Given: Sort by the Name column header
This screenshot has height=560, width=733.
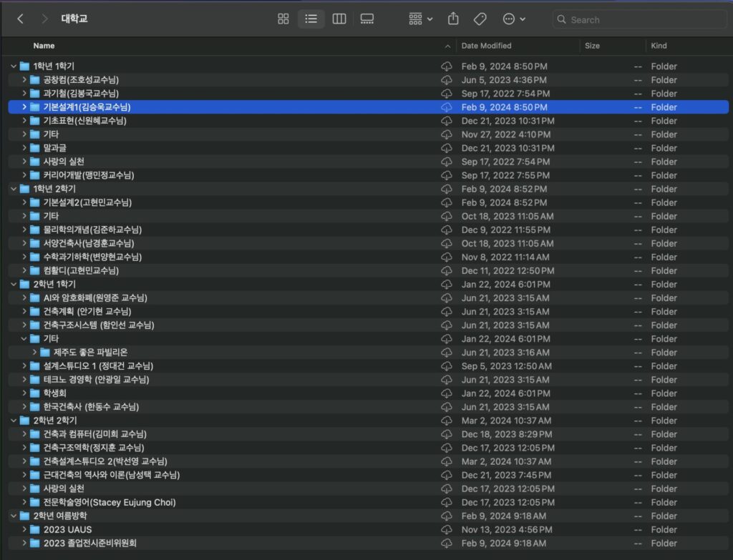Looking at the screenshot, I should (x=44, y=46).
